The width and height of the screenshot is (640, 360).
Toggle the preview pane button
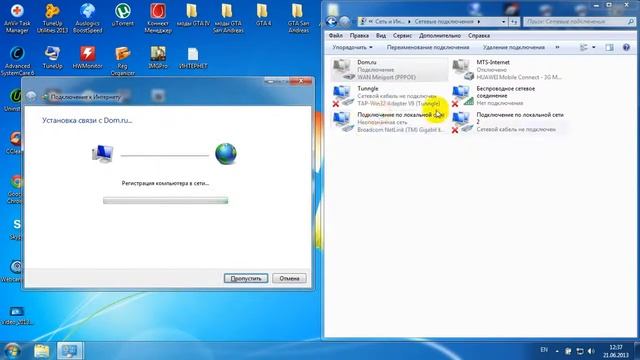[x=609, y=48]
